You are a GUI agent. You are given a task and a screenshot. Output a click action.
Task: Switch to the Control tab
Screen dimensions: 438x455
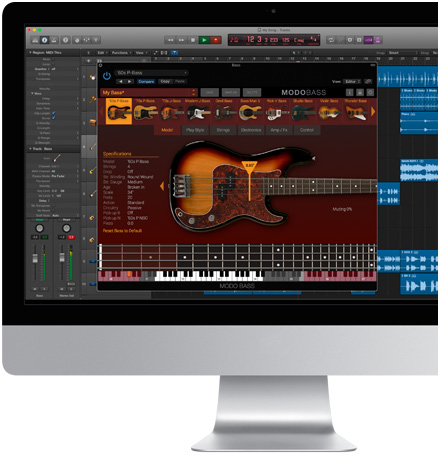[x=307, y=130]
